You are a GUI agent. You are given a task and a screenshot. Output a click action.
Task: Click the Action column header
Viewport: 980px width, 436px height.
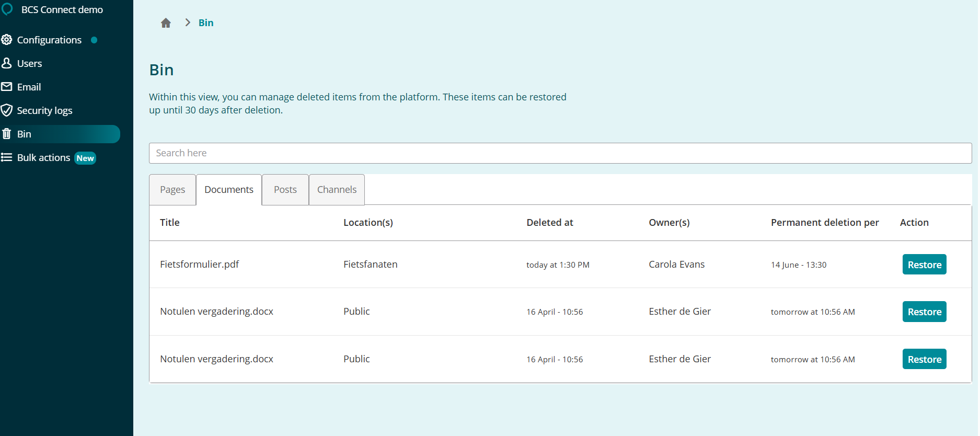pyautogui.click(x=914, y=222)
